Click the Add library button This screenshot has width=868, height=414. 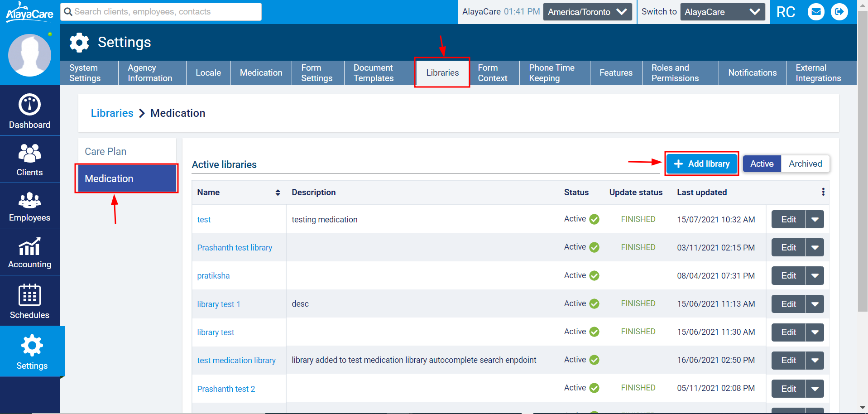(x=701, y=164)
